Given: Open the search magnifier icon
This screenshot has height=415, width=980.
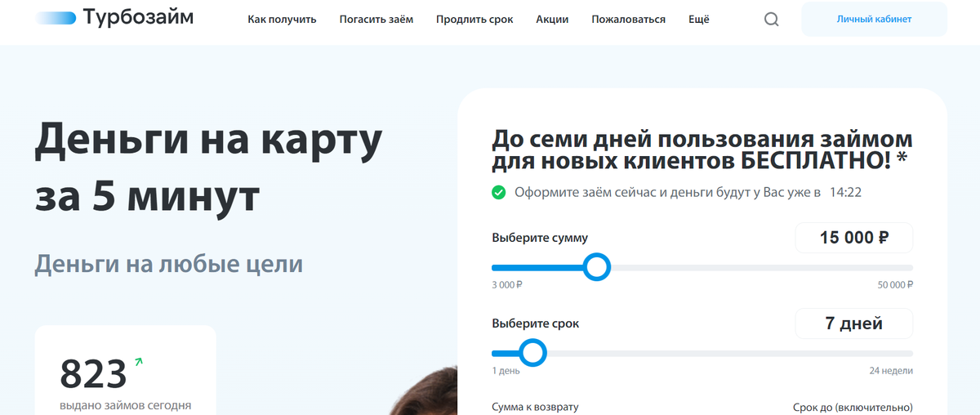Looking at the screenshot, I should point(772,20).
